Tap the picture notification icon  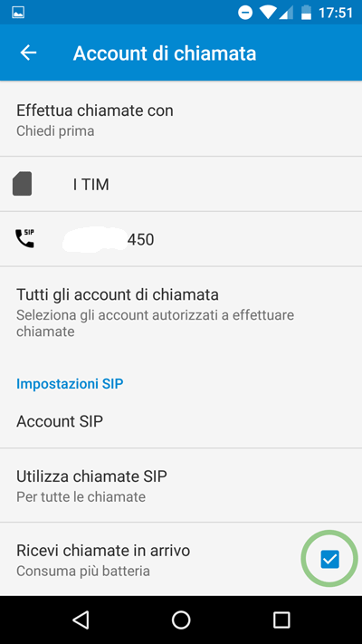18,13
